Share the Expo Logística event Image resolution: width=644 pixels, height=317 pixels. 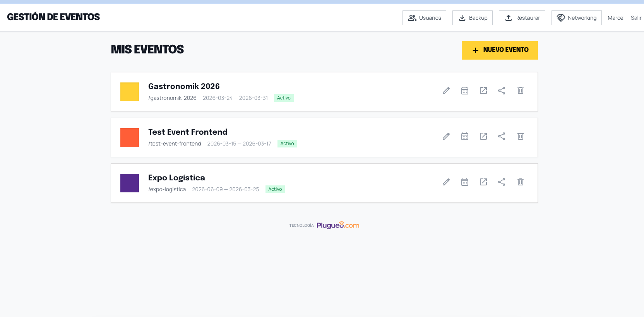tap(502, 182)
